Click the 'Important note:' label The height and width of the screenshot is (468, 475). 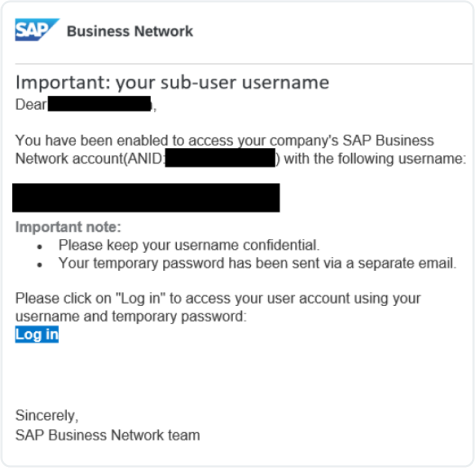68,227
